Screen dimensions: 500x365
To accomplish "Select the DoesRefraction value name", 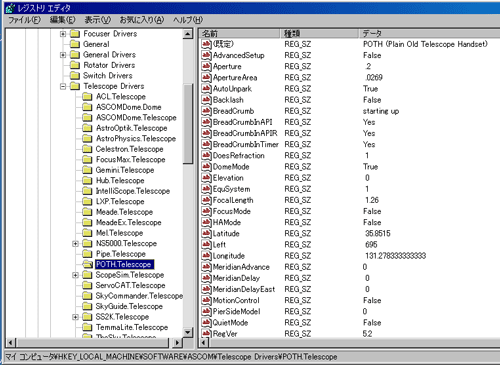I will click(239, 156).
